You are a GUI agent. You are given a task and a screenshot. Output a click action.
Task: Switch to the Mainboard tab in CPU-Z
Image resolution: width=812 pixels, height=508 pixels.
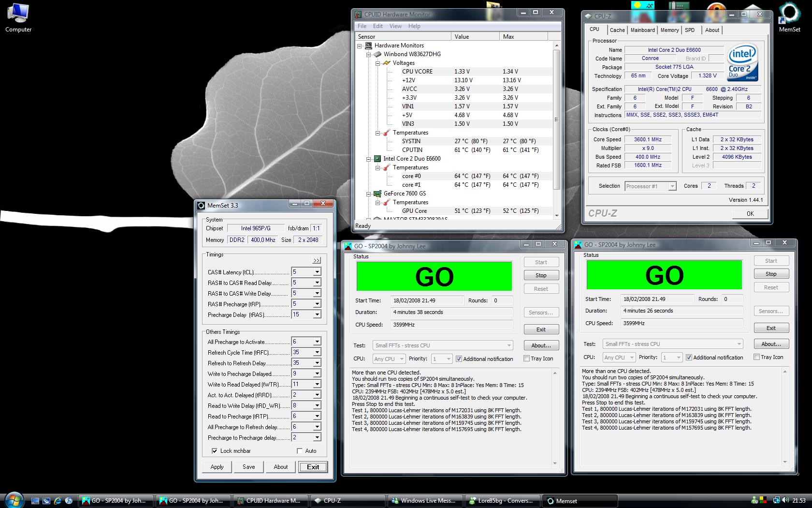coord(642,30)
